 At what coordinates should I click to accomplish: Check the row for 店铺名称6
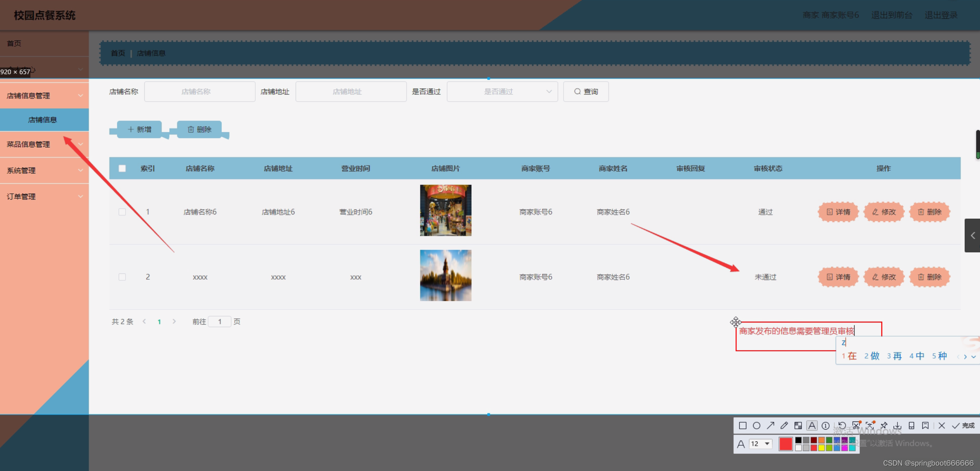[x=122, y=212]
